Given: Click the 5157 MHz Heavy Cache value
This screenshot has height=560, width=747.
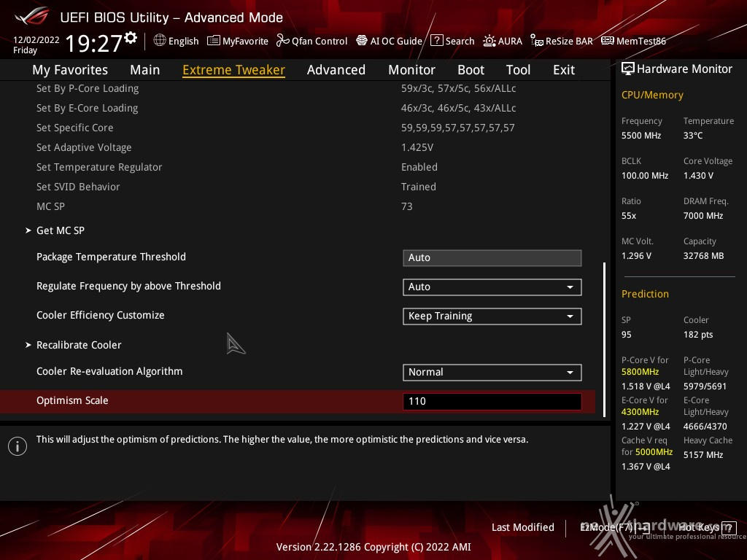Looking at the screenshot, I should pos(703,455).
